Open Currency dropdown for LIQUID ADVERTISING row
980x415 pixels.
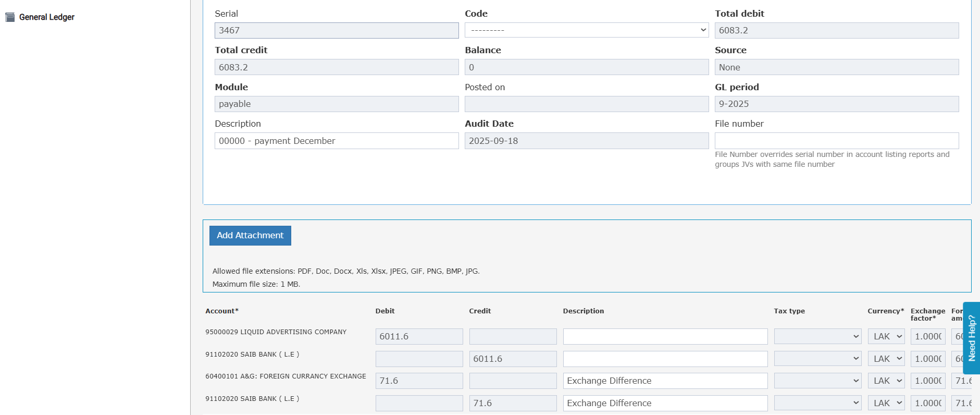886,336
